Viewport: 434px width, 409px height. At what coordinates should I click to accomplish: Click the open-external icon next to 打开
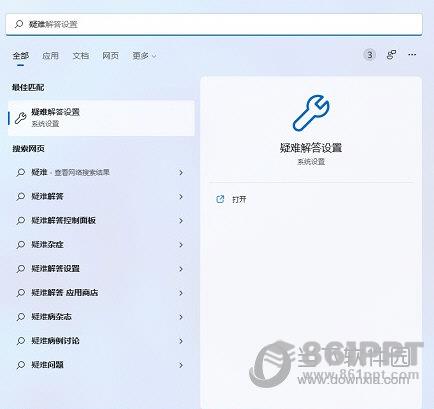[220, 199]
